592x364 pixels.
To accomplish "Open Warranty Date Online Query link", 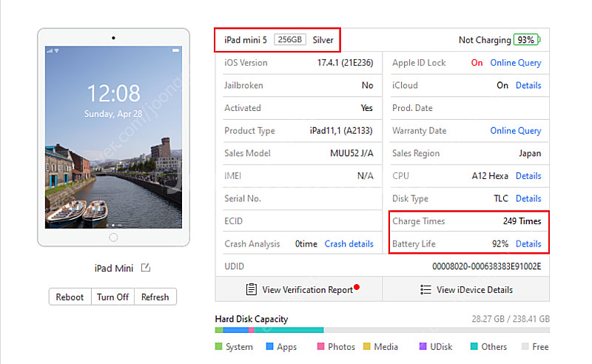I will click(516, 131).
